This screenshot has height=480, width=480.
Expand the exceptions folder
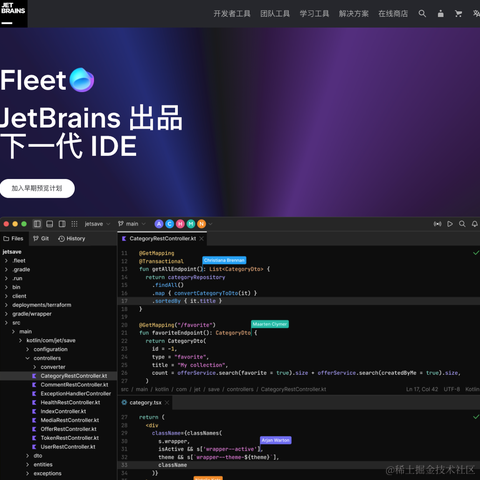click(x=27, y=473)
